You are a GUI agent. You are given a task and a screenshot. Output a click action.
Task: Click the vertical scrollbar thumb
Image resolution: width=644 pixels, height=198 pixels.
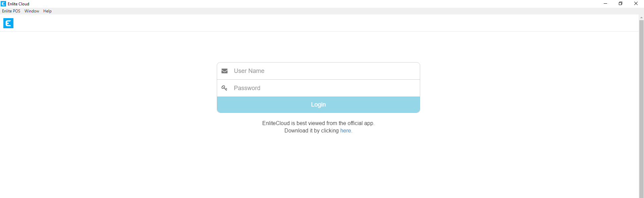641,109
